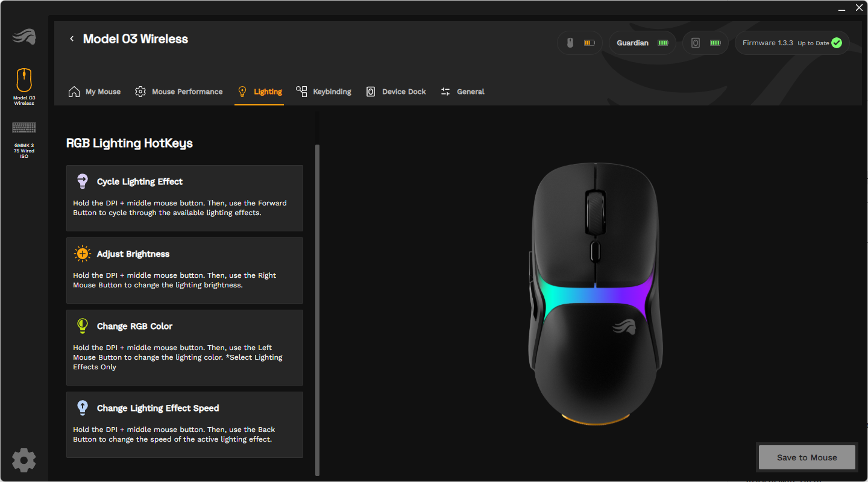Open the Keybinding tab
This screenshot has width=868, height=482.
pyautogui.click(x=324, y=92)
